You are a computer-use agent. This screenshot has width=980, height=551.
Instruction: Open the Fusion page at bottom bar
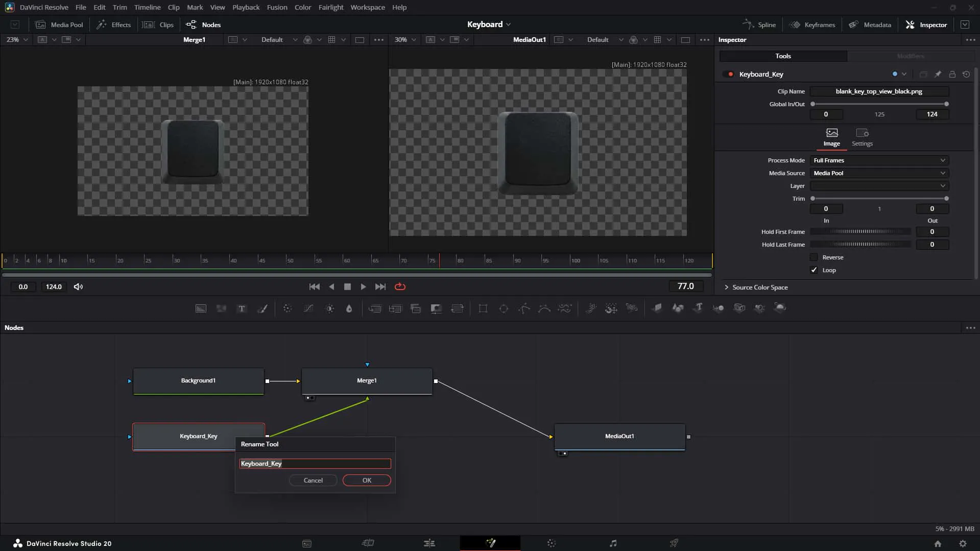pyautogui.click(x=490, y=543)
